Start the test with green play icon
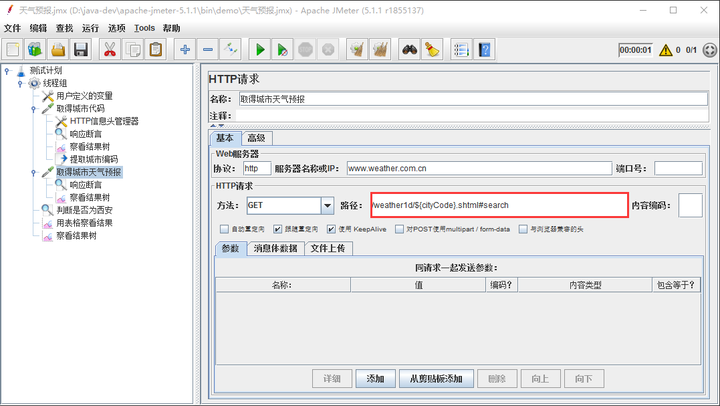Screen dimensions: 720x406 (x=260, y=50)
